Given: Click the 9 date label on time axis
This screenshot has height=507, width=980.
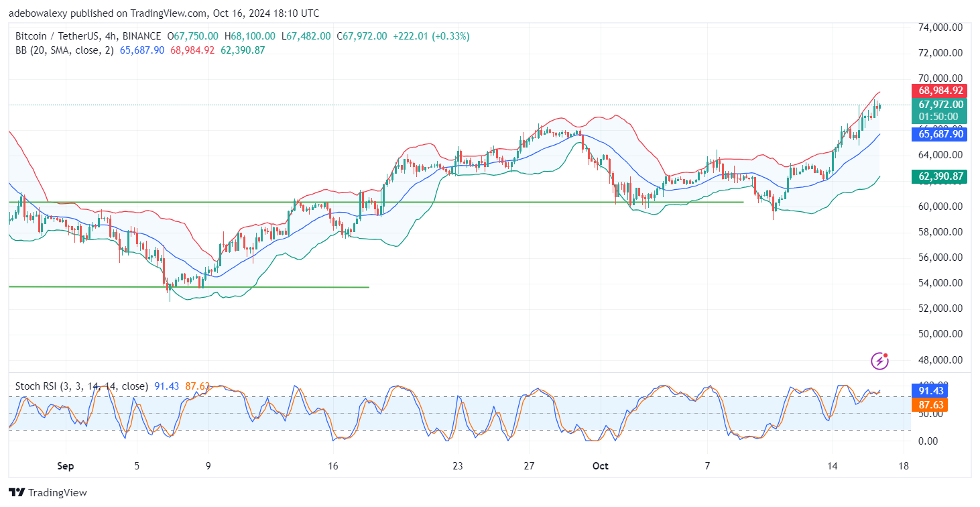Looking at the screenshot, I should click(x=208, y=465).
